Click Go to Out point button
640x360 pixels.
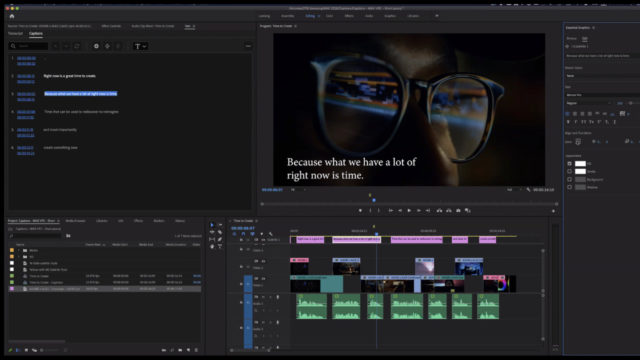pyautogui.click(x=428, y=211)
